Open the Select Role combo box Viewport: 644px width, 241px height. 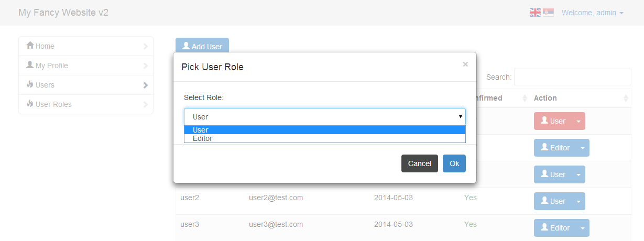[324, 117]
